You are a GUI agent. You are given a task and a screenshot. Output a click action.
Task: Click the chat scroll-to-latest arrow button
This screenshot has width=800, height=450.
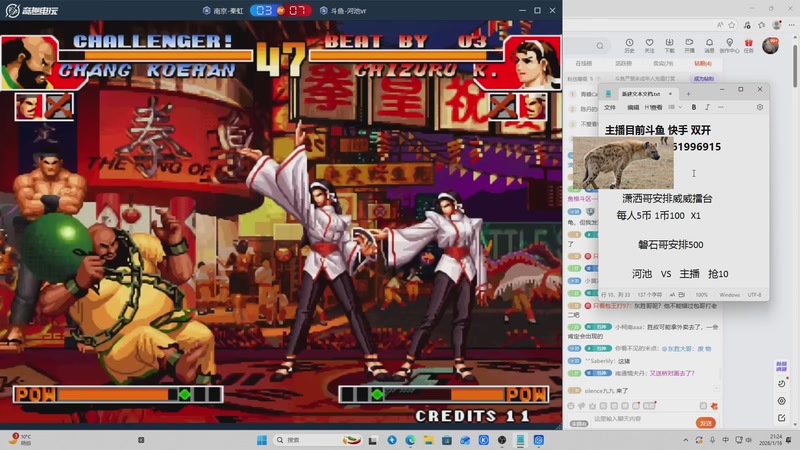point(716,389)
